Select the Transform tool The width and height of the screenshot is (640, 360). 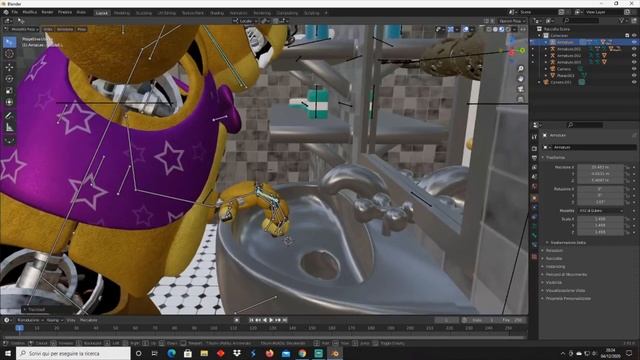coord(9,102)
